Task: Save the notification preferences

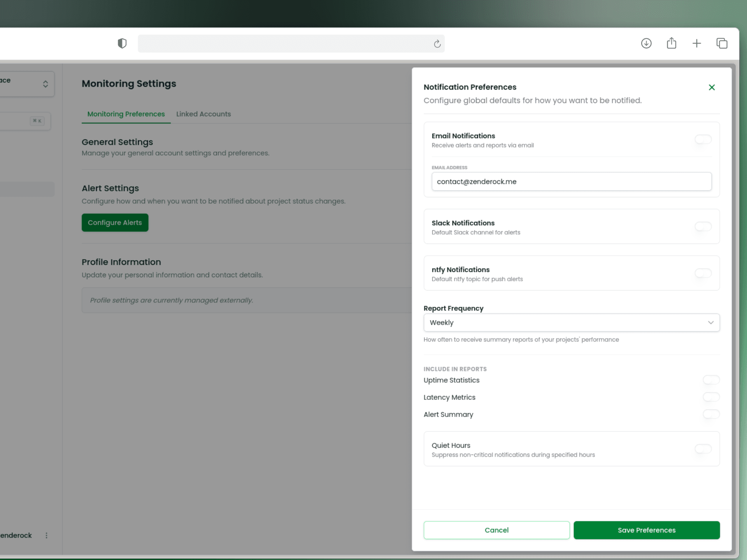Action: click(x=646, y=530)
